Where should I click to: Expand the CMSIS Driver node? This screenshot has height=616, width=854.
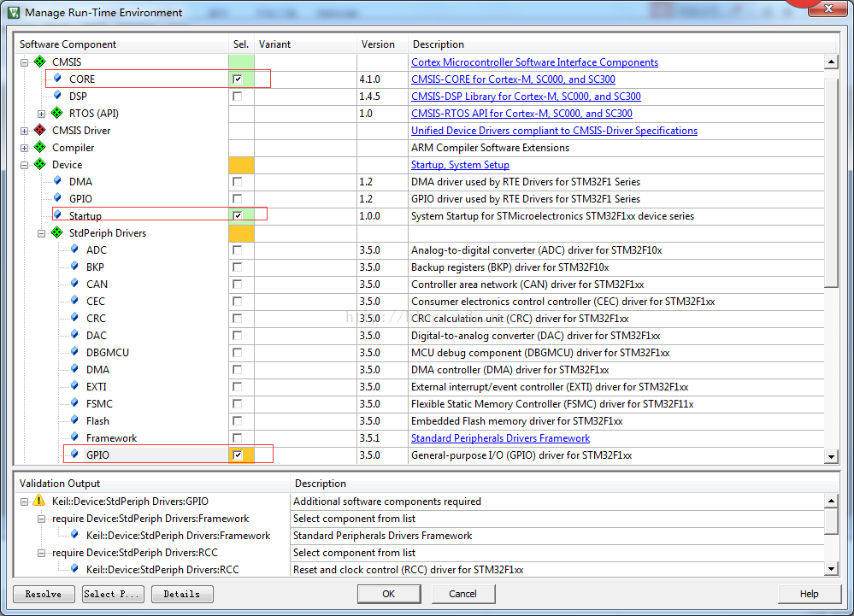(x=25, y=131)
